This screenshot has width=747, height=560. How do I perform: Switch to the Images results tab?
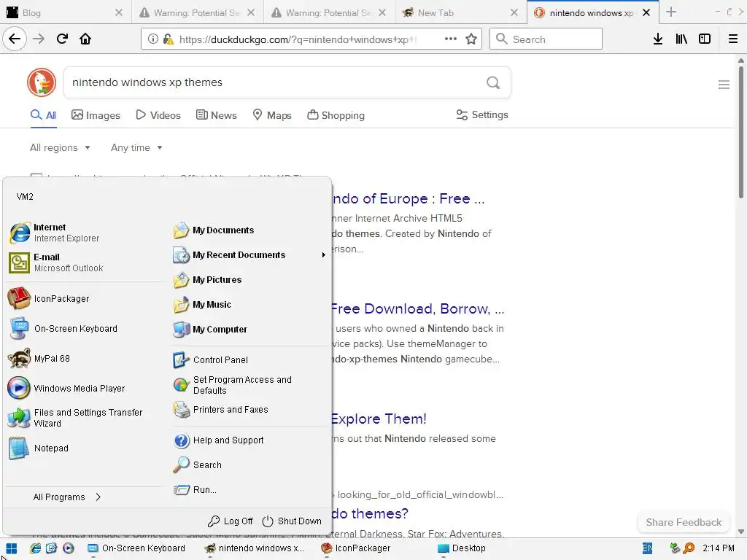96,115
